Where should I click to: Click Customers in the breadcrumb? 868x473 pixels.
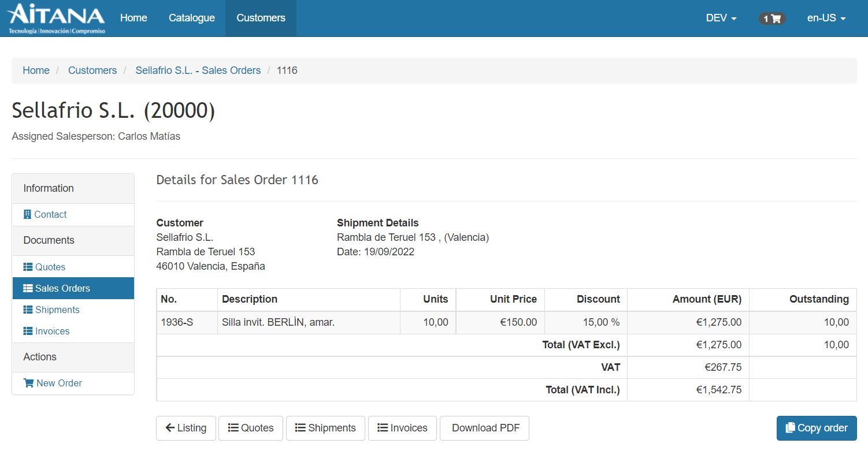point(92,70)
